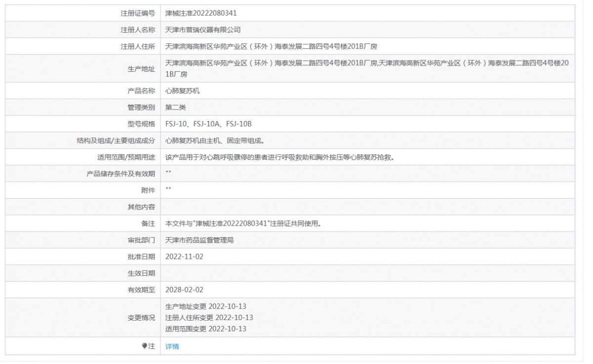593x364 pixels.
Task: Click the 产品名称 label
Action: click(x=141, y=91)
